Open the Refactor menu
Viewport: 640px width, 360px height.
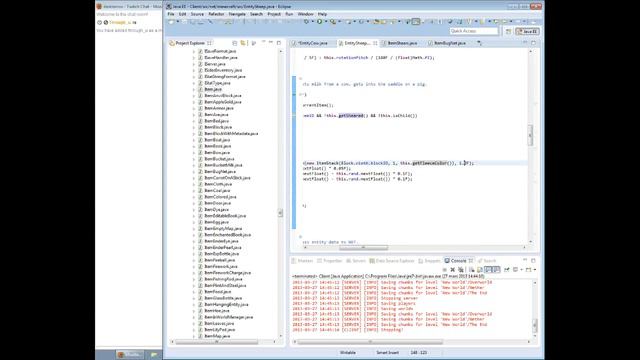point(216,14)
